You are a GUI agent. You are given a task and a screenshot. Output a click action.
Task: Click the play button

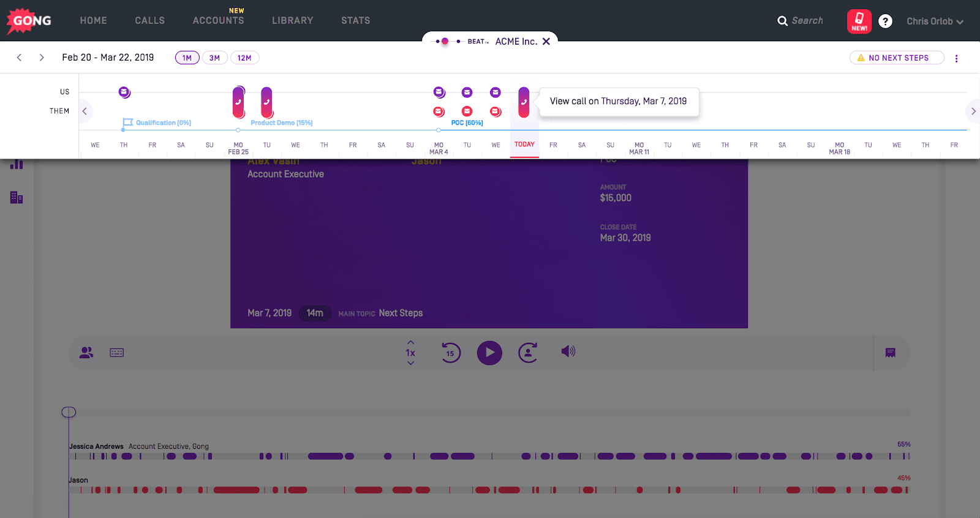click(489, 353)
